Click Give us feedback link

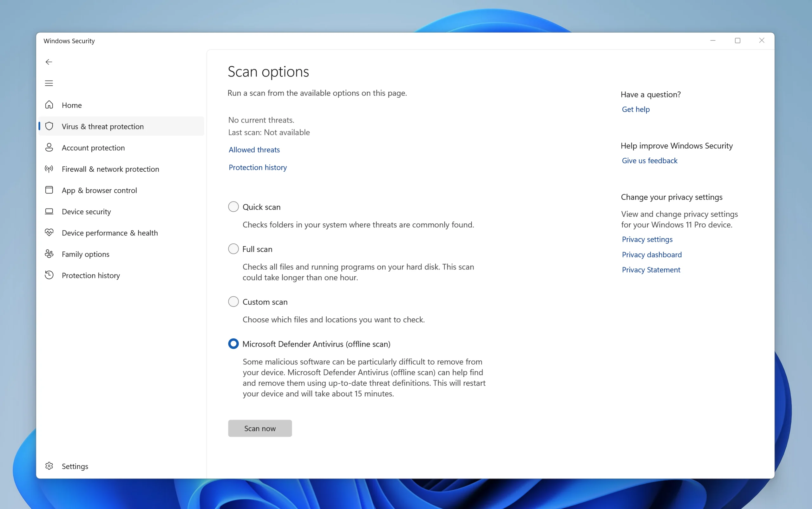click(x=650, y=161)
